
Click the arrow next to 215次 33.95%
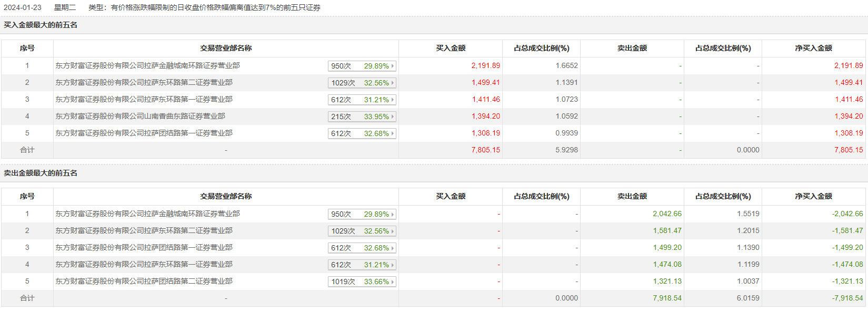393,117
